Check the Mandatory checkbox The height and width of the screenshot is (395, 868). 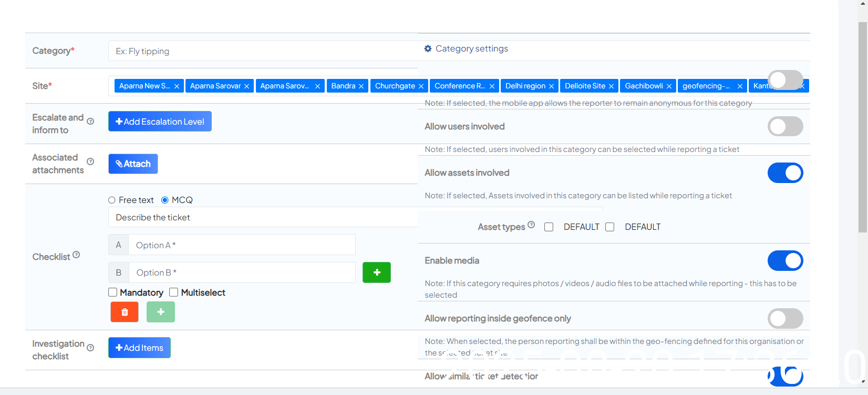pos(113,292)
